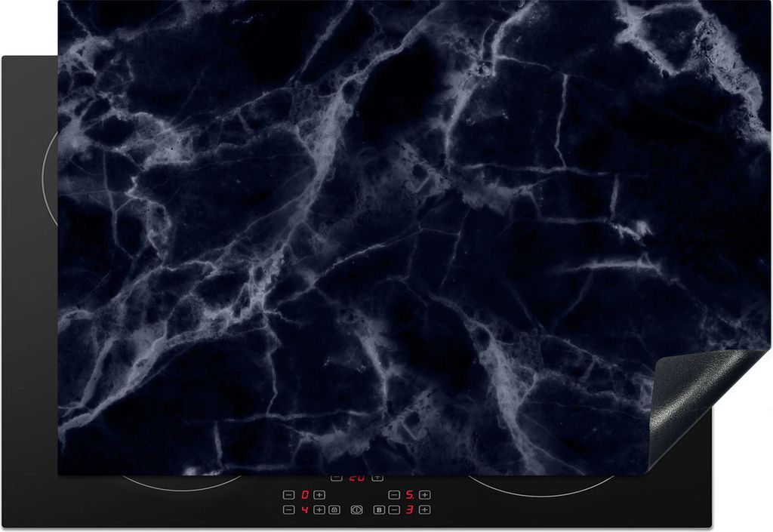Tap the plus button beside the 0 display

[x=319, y=494]
